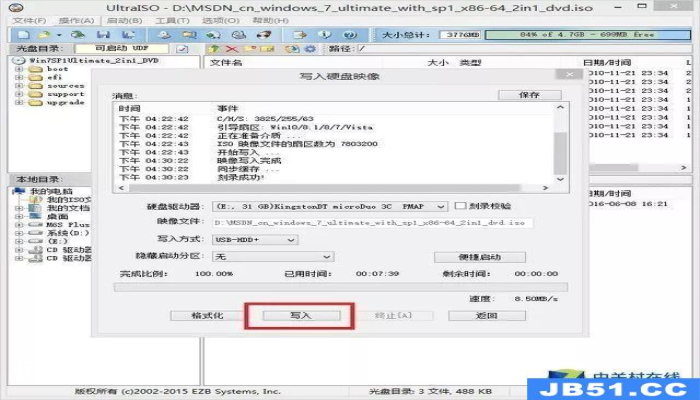700x400 pixels.
Task: Expand the support folder node
Action: click(19, 94)
